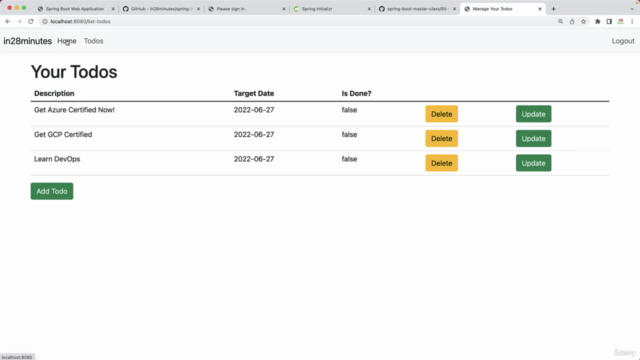Close the Please sign in tab
Image resolution: width=640 pixels, height=360 pixels.
284,9
